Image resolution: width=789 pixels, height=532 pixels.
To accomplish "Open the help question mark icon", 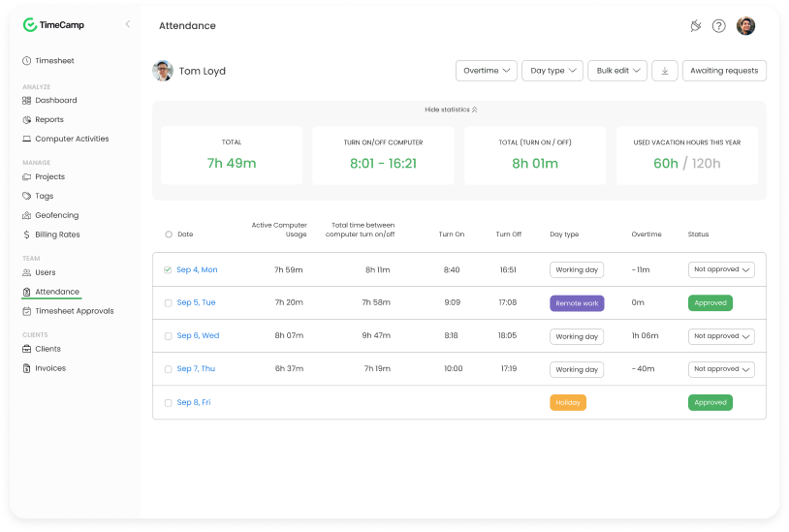I will (x=718, y=25).
